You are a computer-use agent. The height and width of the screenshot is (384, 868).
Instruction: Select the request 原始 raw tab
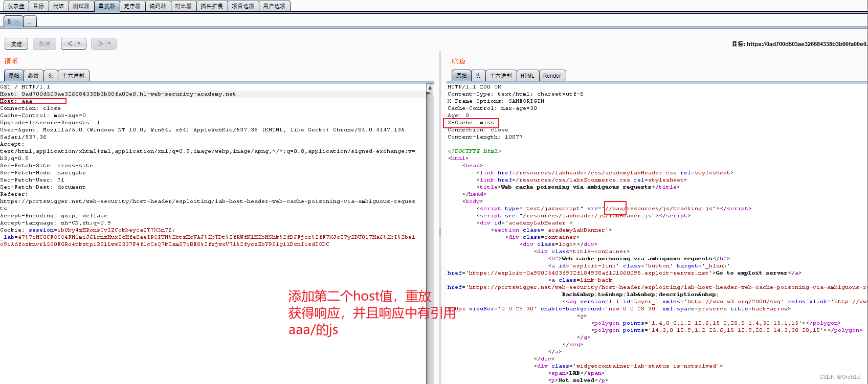pyautogui.click(x=14, y=76)
